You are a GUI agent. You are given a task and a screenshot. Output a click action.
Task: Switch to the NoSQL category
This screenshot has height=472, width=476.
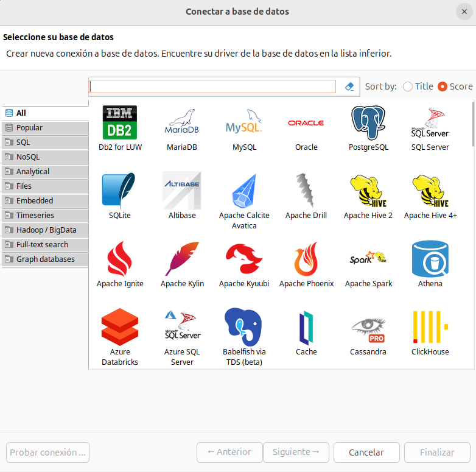45,157
